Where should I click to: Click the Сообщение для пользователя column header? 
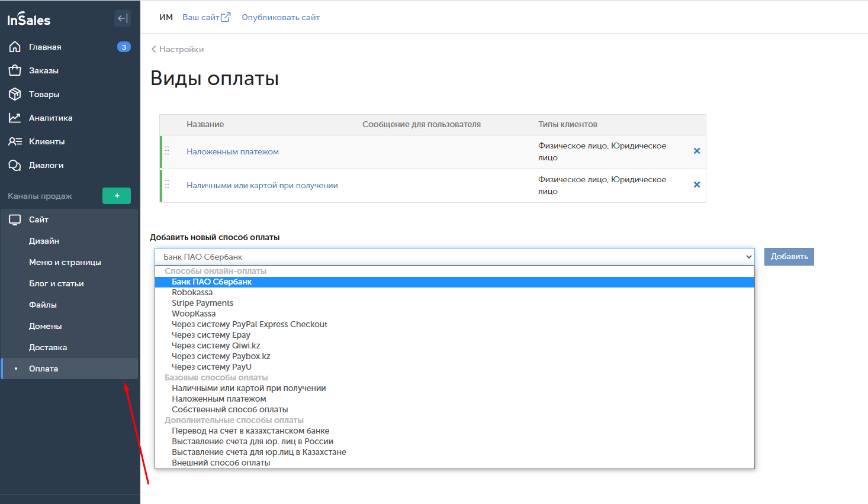pos(422,124)
